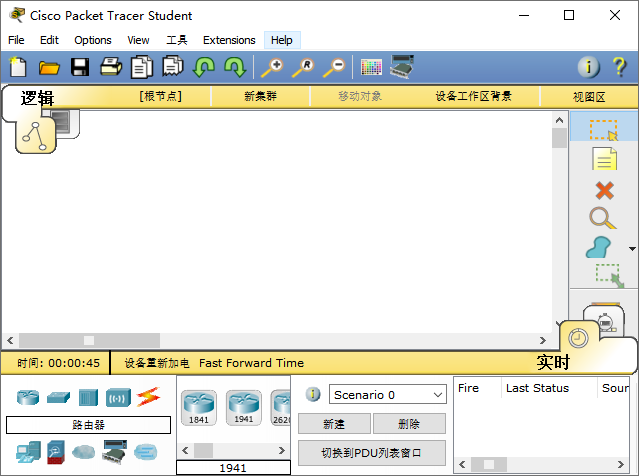Viewport: 639px width, 476px height.
Task: Click workspace horizontal scrollbar right arrow
Action: [542, 340]
